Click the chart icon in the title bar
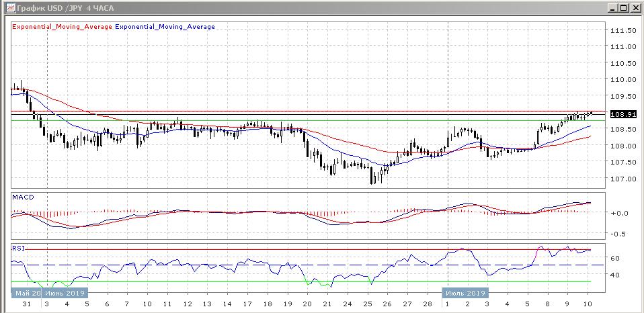Image resolution: width=644 pixels, height=313 pixels. [8, 8]
